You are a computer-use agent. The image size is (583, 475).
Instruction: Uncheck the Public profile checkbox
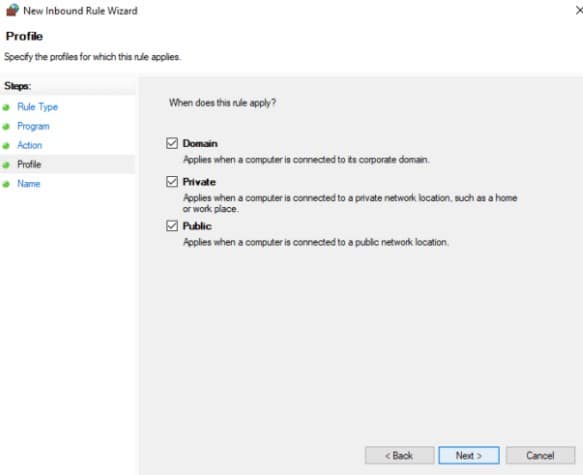172,226
